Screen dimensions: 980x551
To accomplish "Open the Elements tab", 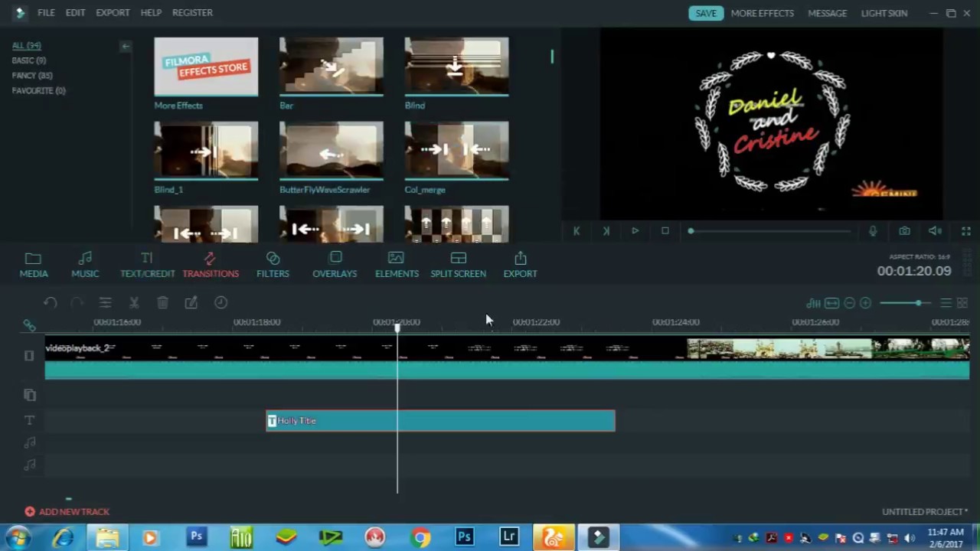I will click(x=397, y=265).
